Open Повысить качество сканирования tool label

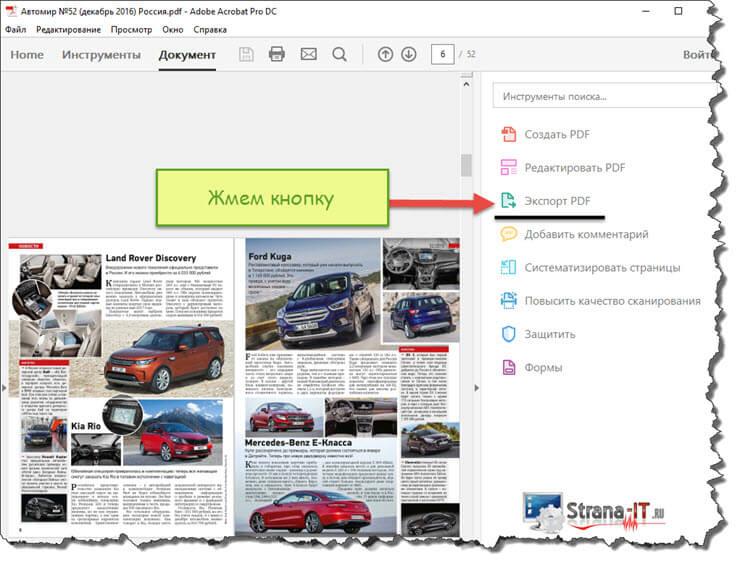[x=613, y=301]
